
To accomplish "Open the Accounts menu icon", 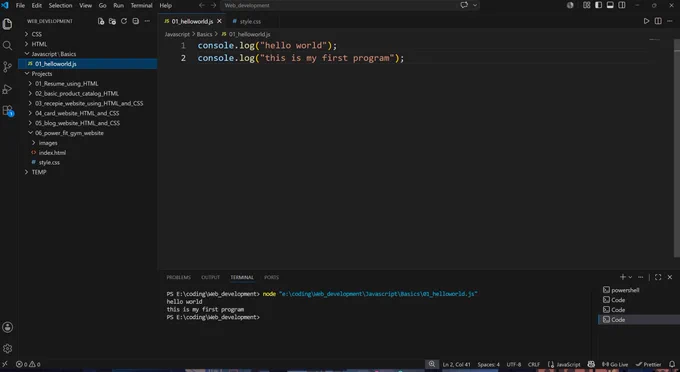I will pyautogui.click(x=7, y=327).
